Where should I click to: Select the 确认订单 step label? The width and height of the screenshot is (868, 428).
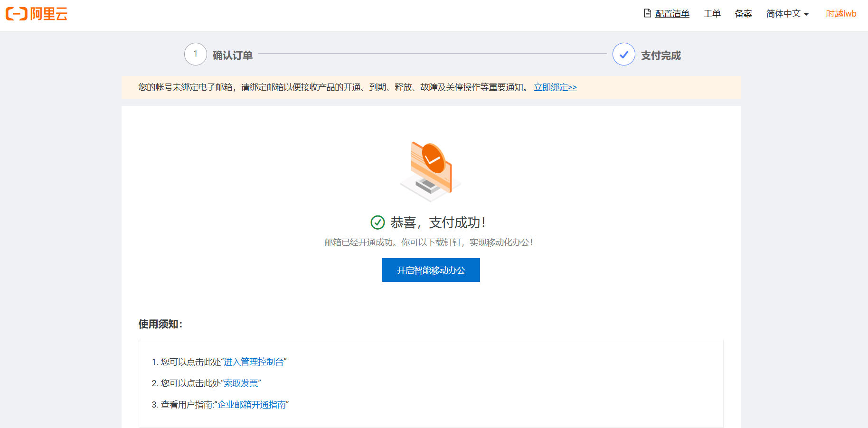coord(233,56)
